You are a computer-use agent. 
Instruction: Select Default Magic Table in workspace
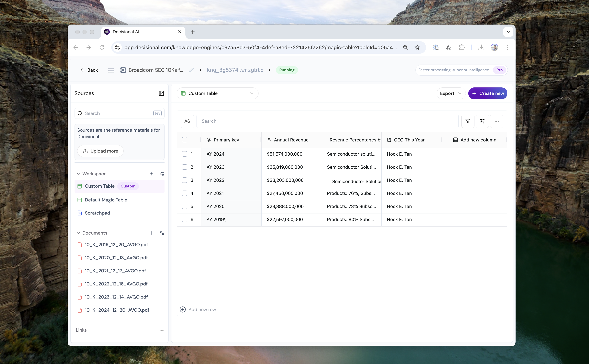coord(106,200)
